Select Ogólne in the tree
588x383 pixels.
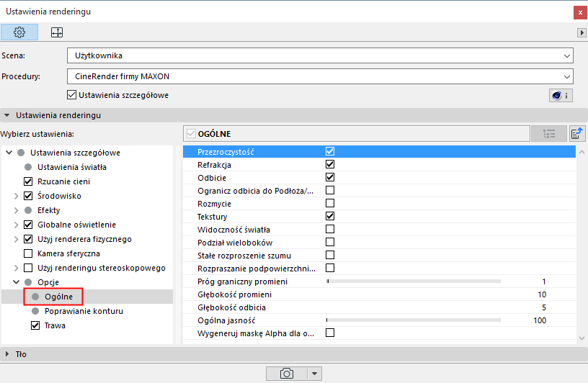[58, 297]
